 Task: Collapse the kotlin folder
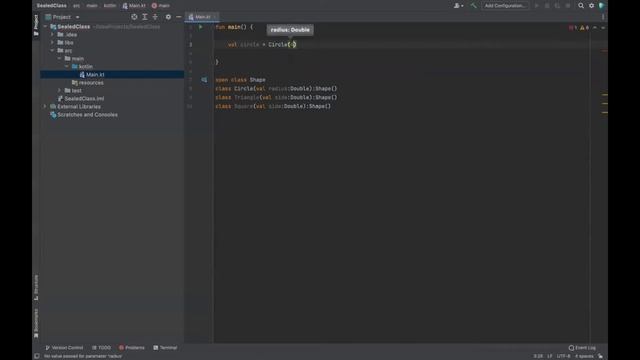(67, 67)
